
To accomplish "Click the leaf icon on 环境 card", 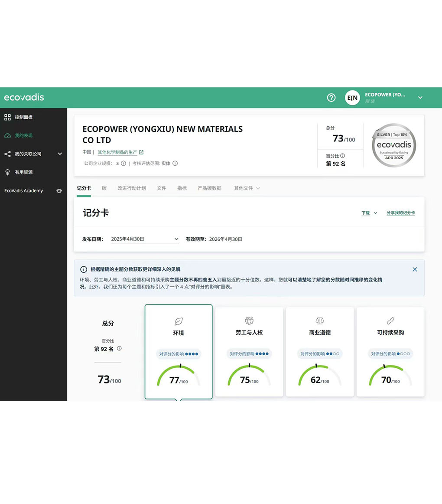I will coord(179,321).
